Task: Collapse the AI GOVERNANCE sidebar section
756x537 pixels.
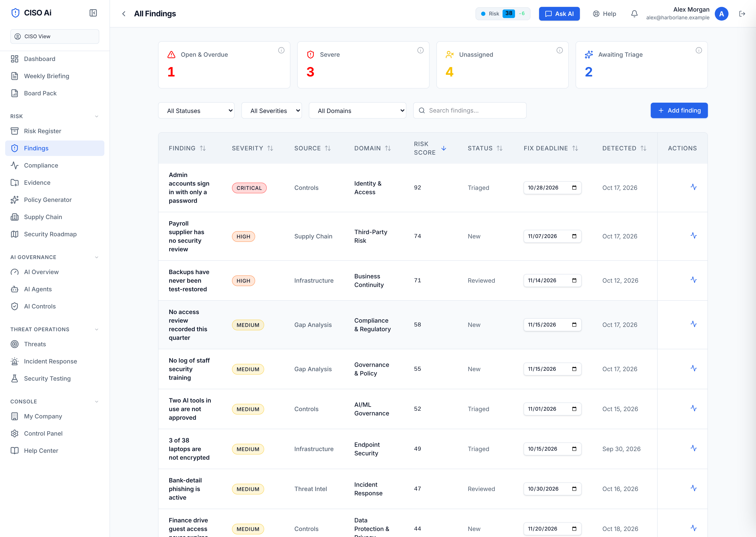Action: (96, 257)
